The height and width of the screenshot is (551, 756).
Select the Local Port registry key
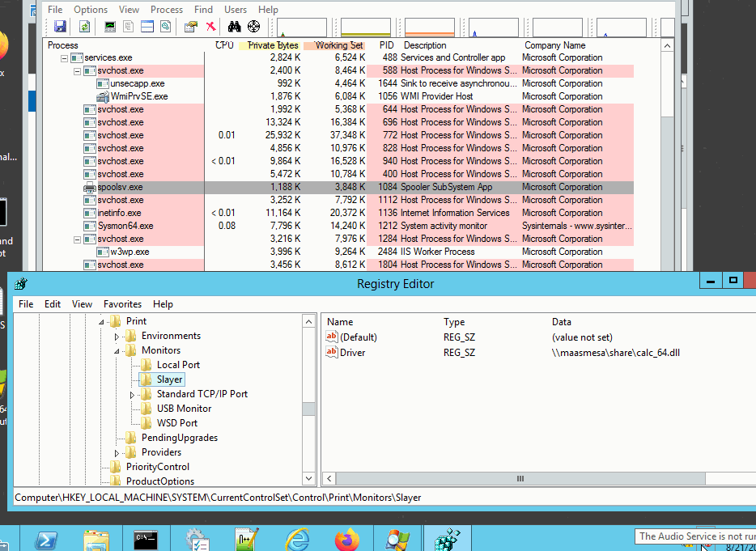(178, 365)
